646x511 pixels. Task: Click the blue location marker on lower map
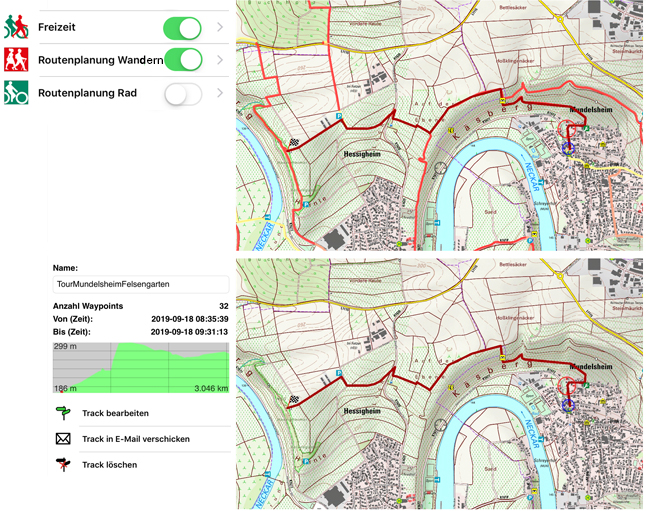[x=569, y=405]
